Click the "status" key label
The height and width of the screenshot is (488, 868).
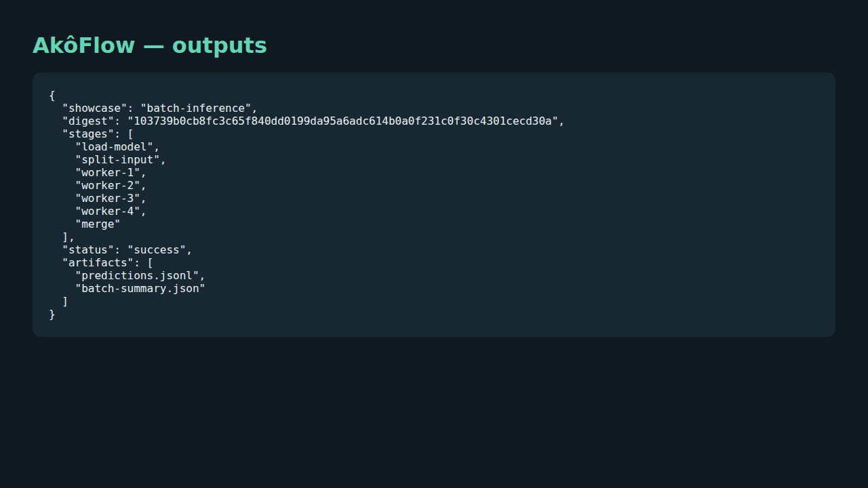pos(88,250)
